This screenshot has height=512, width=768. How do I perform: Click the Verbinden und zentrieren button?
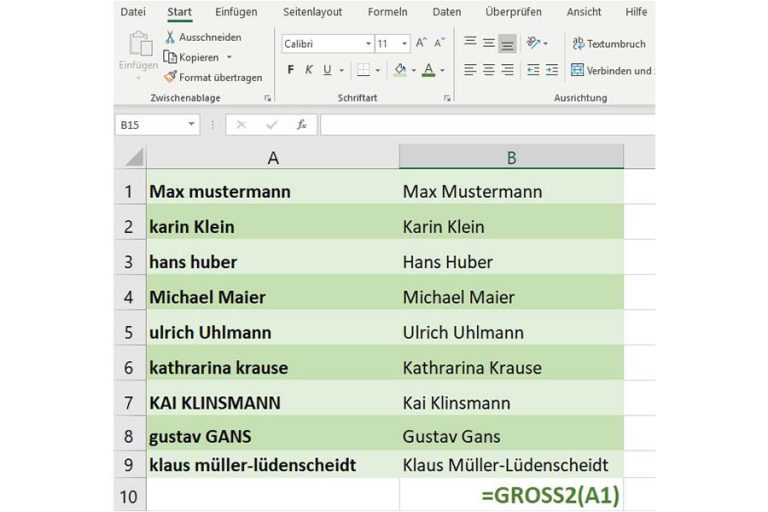(612, 70)
